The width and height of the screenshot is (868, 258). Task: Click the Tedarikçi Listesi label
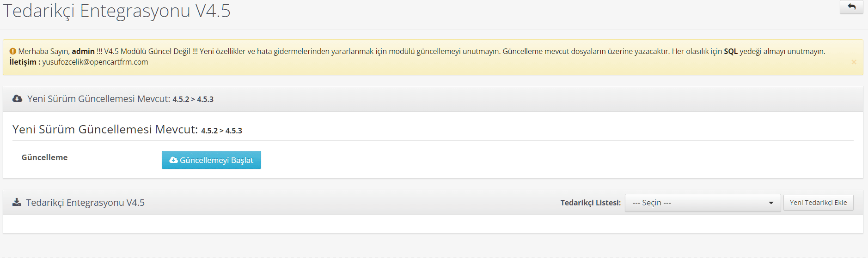click(591, 203)
